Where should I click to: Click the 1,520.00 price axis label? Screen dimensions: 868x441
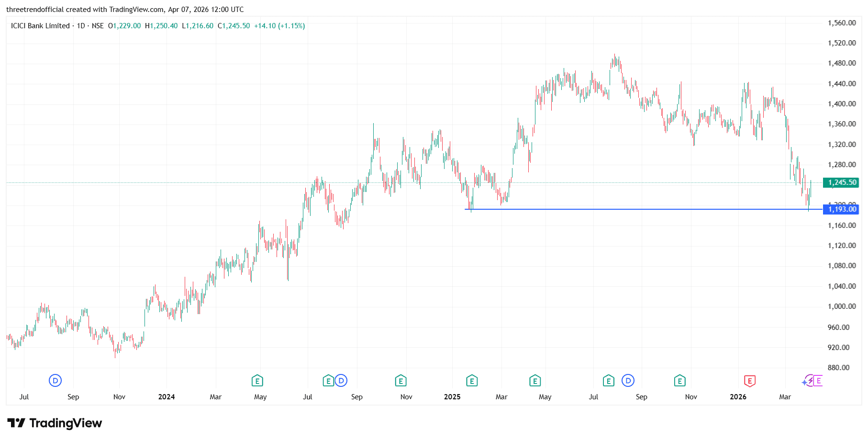pyautogui.click(x=842, y=43)
